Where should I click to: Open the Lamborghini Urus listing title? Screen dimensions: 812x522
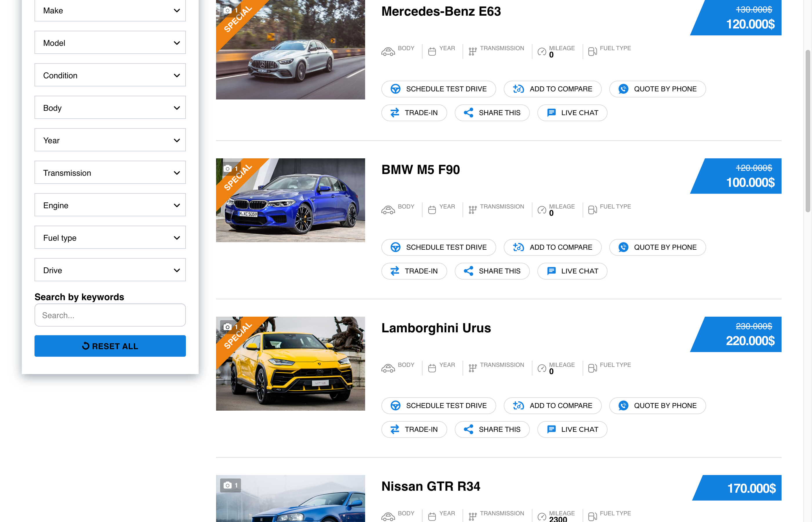pyautogui.click(x=436, y=328)
